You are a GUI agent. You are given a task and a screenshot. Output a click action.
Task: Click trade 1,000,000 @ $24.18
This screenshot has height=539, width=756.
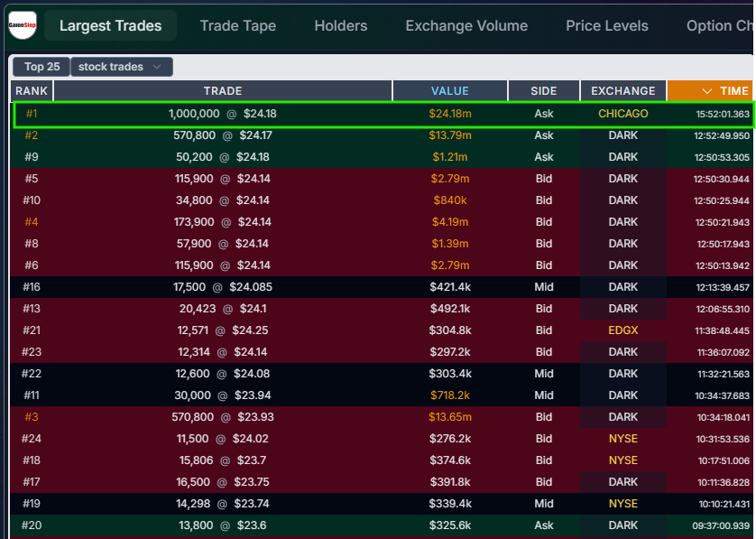point(222,114)
